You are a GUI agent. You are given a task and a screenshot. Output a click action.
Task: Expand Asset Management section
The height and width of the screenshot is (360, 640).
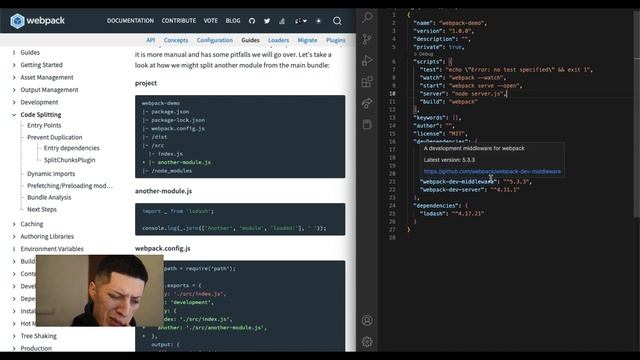tap(14, 78)
